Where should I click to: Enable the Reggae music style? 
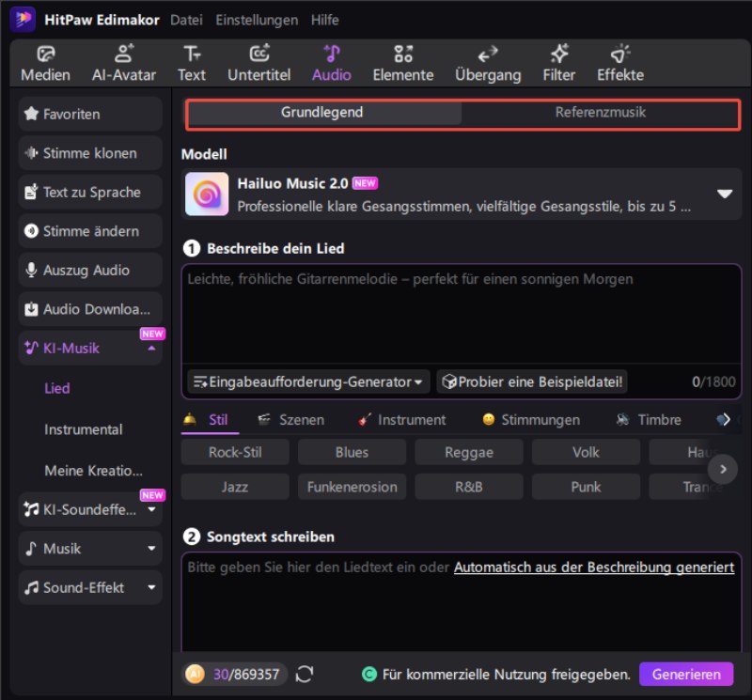(468, 452)
